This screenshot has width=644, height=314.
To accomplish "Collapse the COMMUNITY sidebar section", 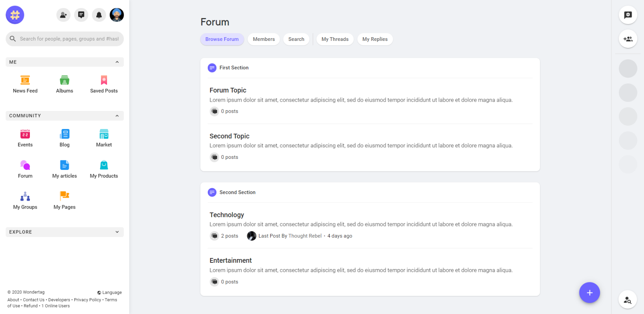I will pyautogui.click(x=117, y=116).
